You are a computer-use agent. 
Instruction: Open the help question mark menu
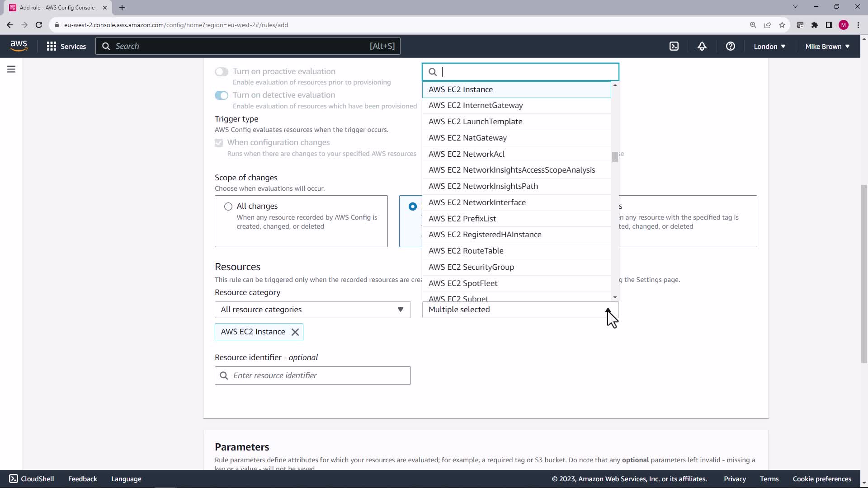pyautogui.click(x=730, y=46)
